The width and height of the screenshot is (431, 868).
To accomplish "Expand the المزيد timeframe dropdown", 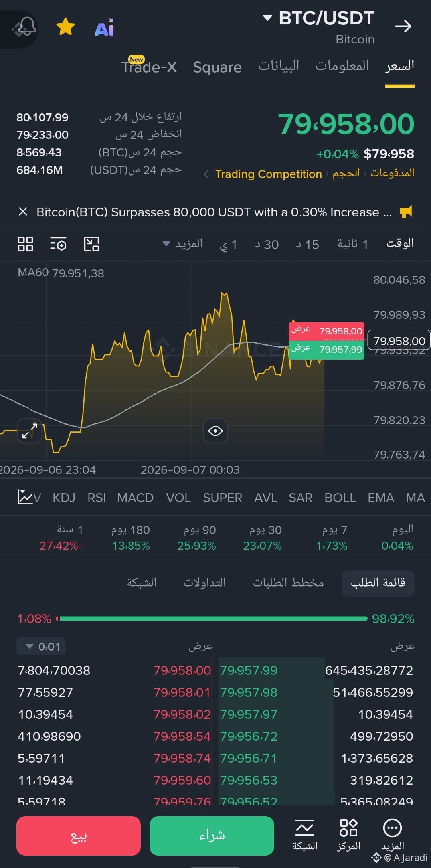I will pyautogui.click(x=182, y=244).
